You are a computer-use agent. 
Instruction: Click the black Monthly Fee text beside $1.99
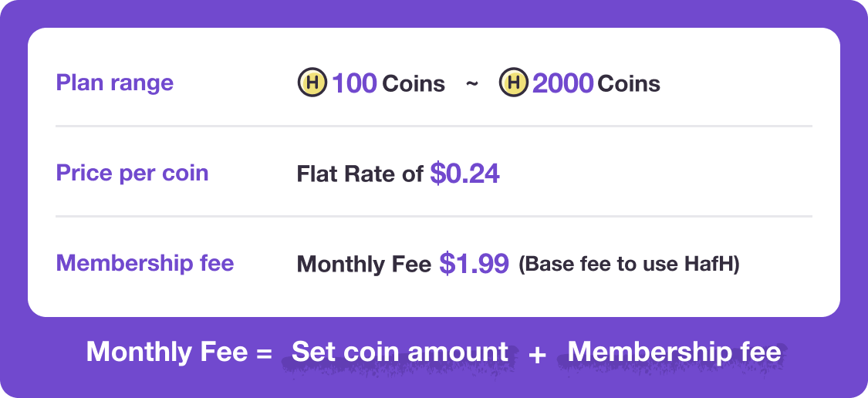[363, 265]
